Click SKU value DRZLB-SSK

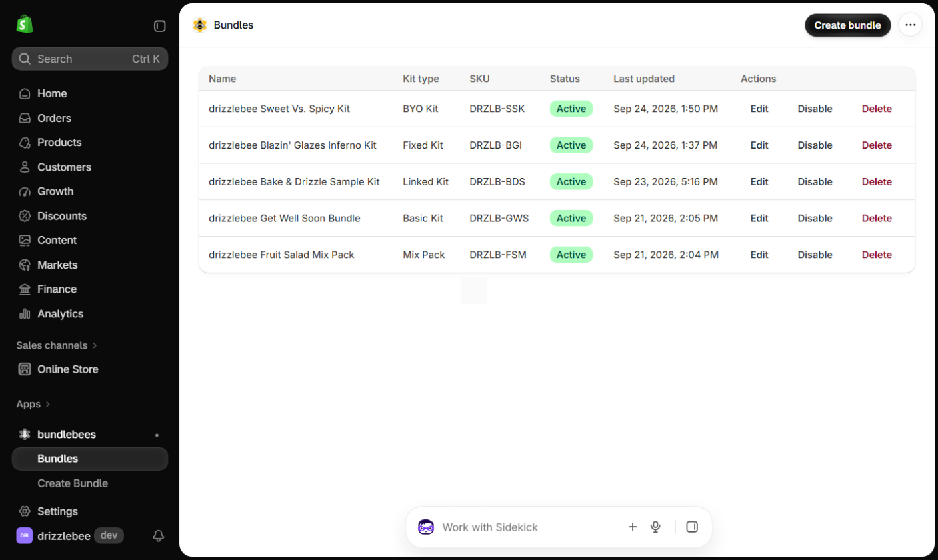[497, 109]
